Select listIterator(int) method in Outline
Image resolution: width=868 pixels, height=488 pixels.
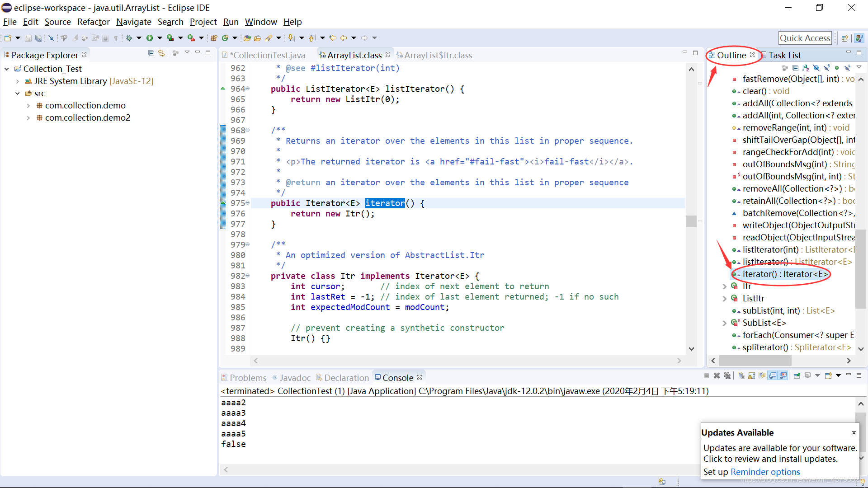tap(770, 249)
